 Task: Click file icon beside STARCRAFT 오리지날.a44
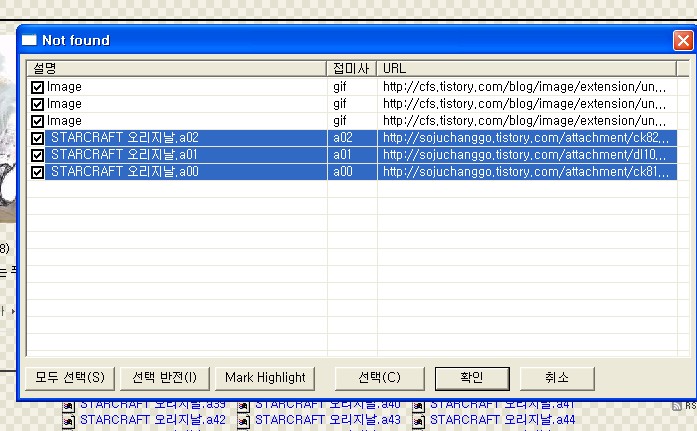(418, 421)
